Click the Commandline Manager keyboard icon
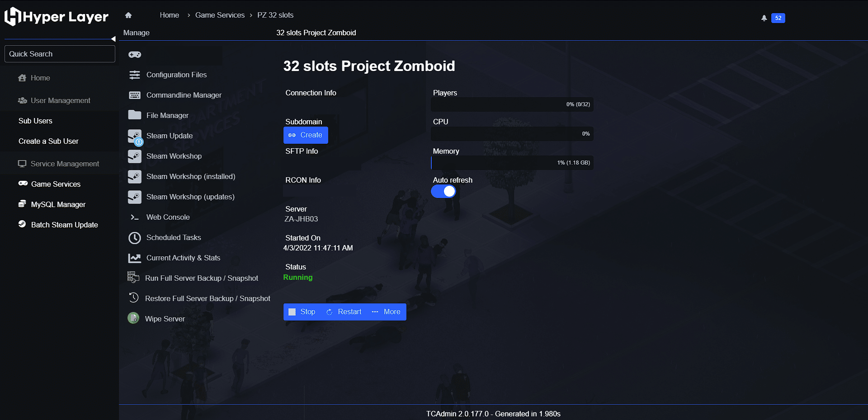The height and width of the screenshot is (420, 868). [135, 95]
